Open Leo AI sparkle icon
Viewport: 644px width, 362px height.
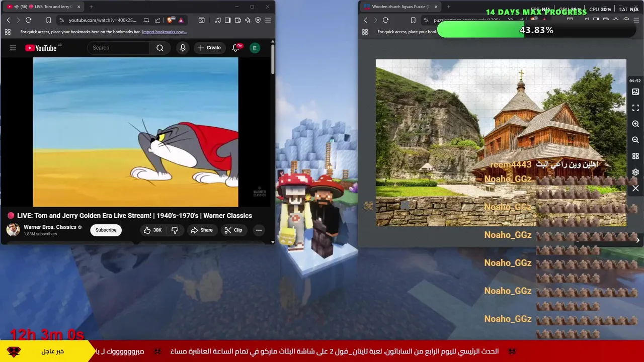tap(248, 20)
